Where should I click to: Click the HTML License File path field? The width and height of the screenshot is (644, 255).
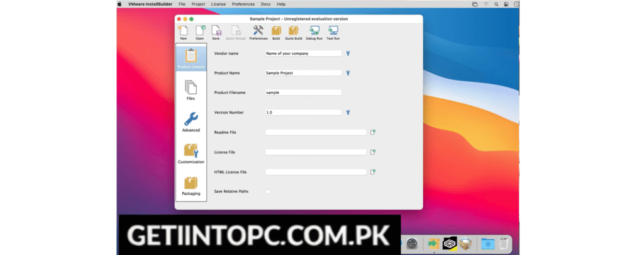click(316, 172)
